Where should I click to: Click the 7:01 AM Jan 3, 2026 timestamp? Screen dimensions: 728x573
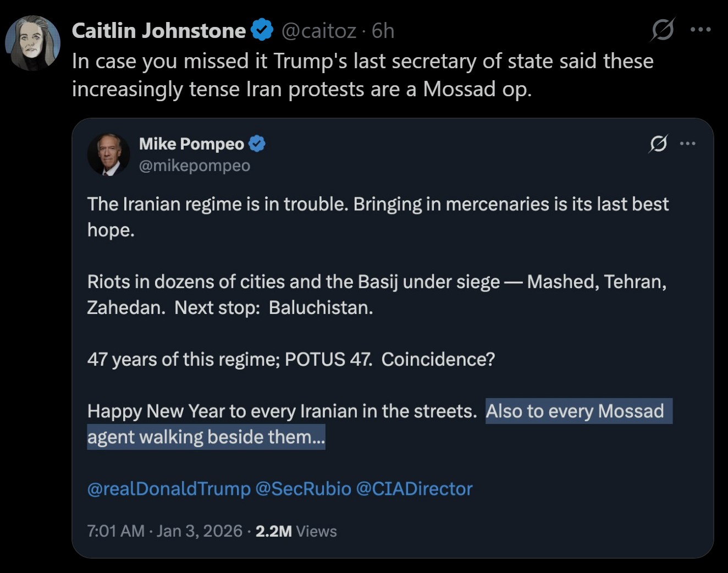164,531
